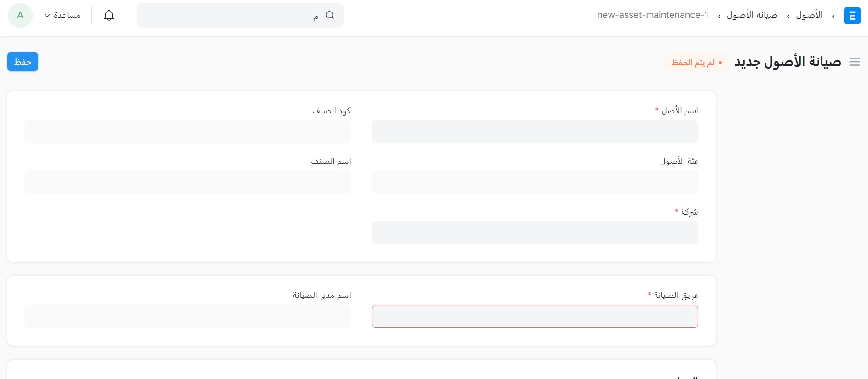The image size is (868, 379).
Task: Click the فريق الصيانة field
Action: 535,316
